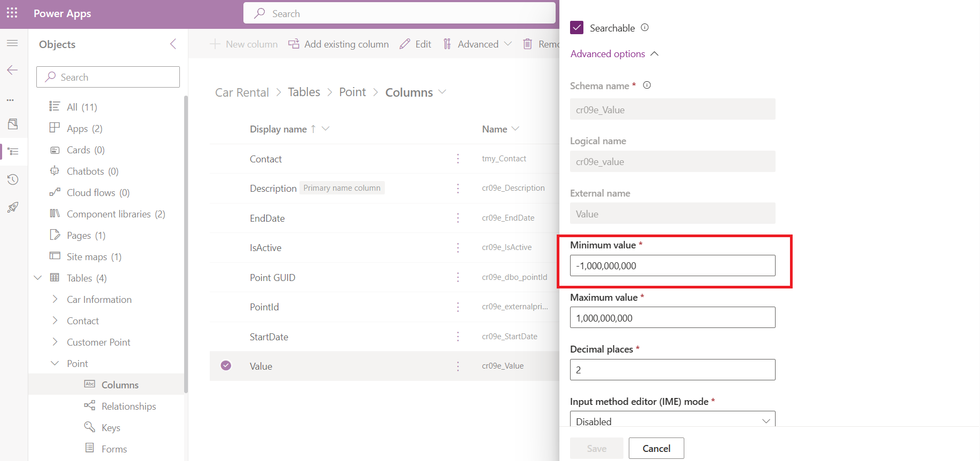Viewport: 980px width, 461px height.
Task: Select the Objects list icon in rail
Action: (13, 152)
